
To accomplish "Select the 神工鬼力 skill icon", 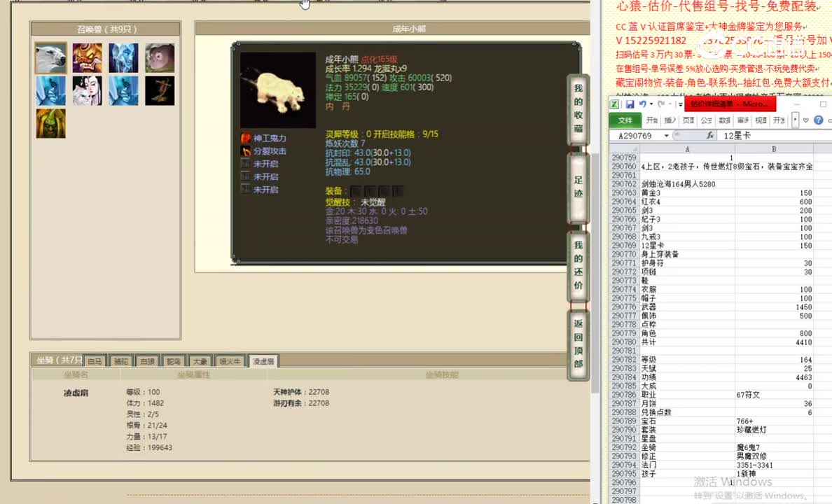I will pyautogui.click(x=246, y=138).
